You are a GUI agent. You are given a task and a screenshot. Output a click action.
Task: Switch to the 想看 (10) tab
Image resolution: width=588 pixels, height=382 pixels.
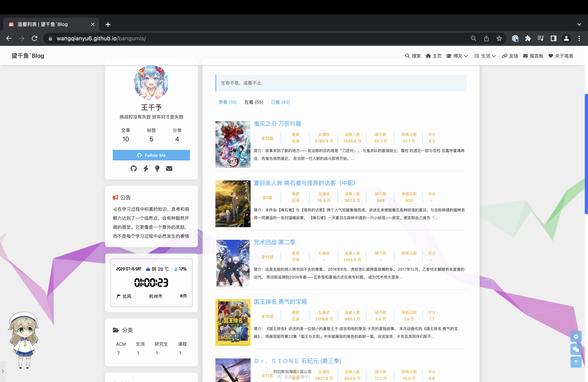(227, 102)
